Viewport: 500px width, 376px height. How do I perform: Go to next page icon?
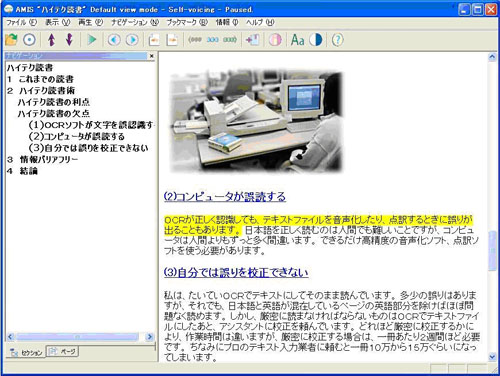pyautogui.click(x=172, y=40)
